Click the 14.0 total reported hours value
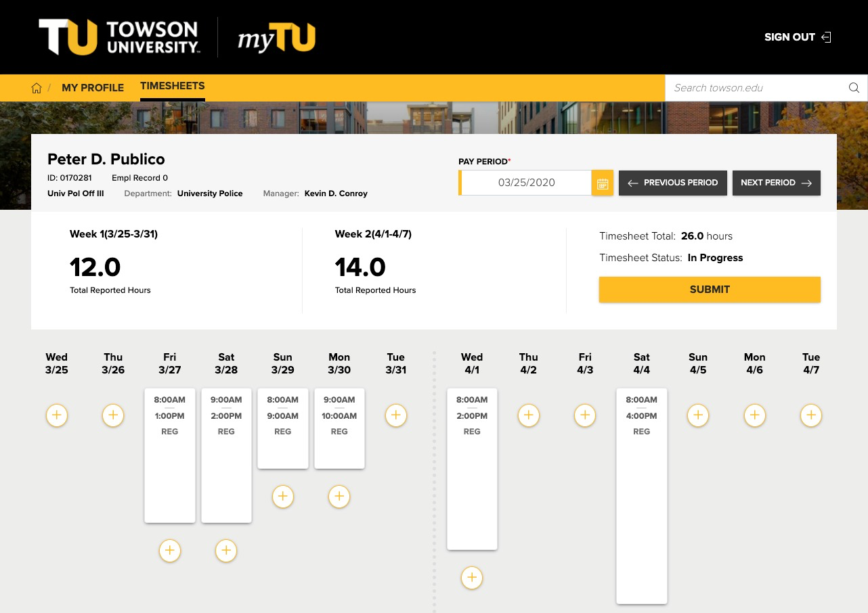868x613 pixels. coord(360,267)
